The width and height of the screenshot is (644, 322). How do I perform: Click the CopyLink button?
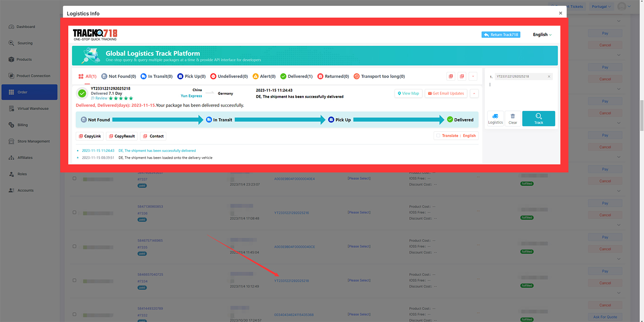[x=89, y=136]
